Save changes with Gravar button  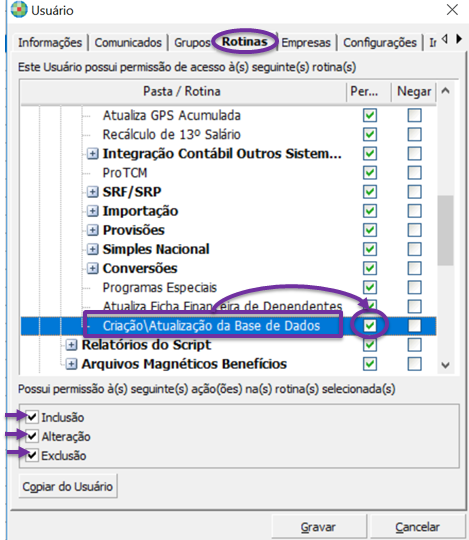(318, 527)
